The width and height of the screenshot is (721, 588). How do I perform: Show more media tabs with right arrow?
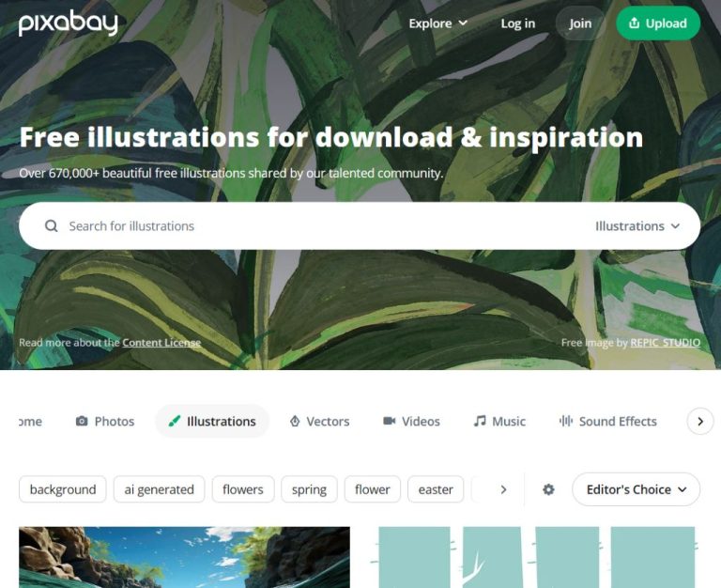[x=699, y=421]
